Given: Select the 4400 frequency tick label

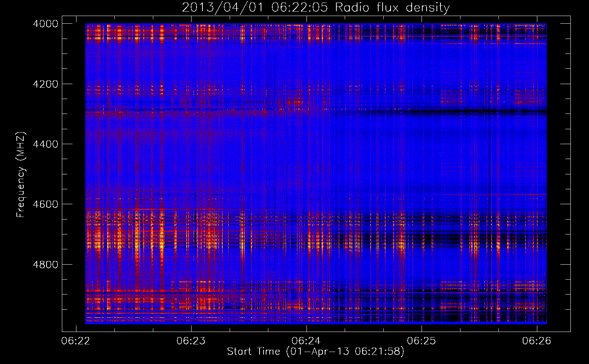Looking at the screenshot, I should [46, 144].
